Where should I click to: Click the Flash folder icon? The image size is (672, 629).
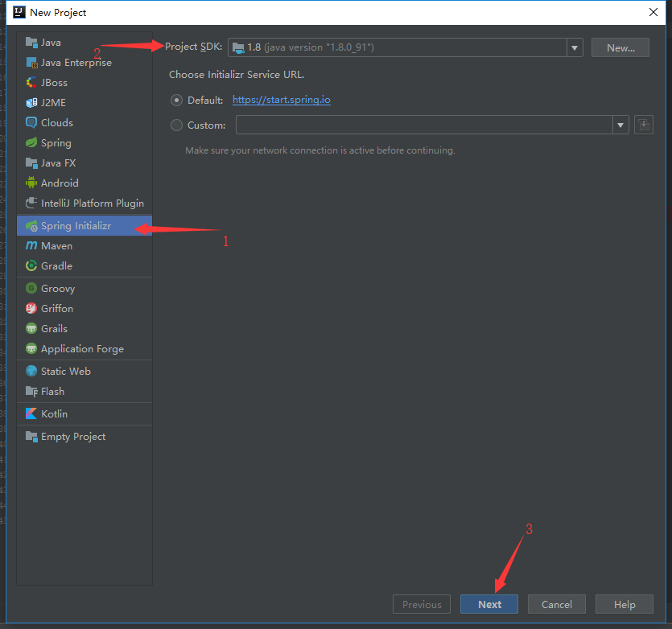pyautogui.click(x=31, y=391)
